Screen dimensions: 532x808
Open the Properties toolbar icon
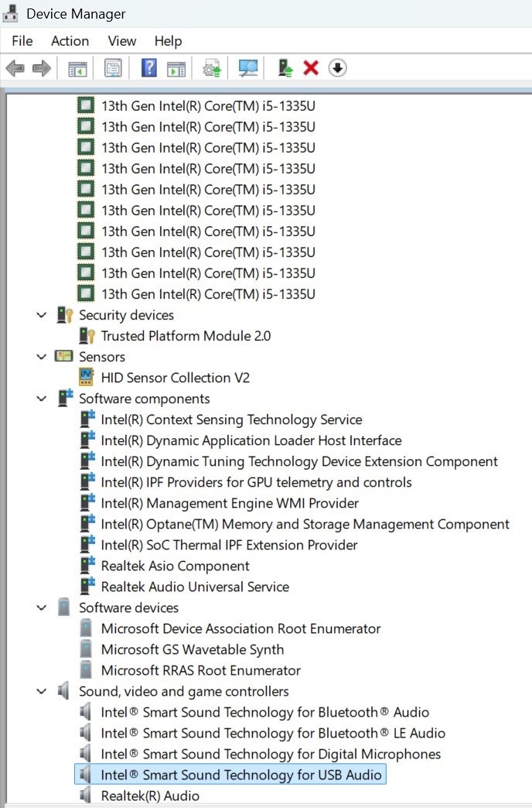tap(113, 68)
